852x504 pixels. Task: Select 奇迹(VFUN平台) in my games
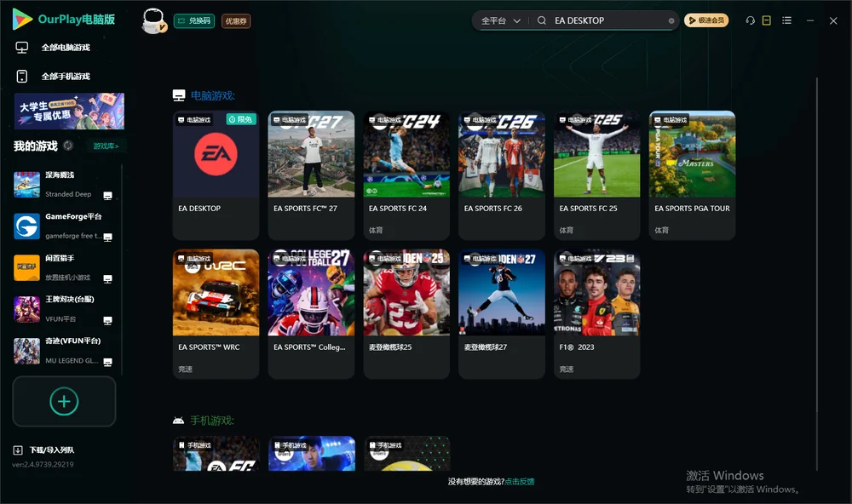(64, 351)
